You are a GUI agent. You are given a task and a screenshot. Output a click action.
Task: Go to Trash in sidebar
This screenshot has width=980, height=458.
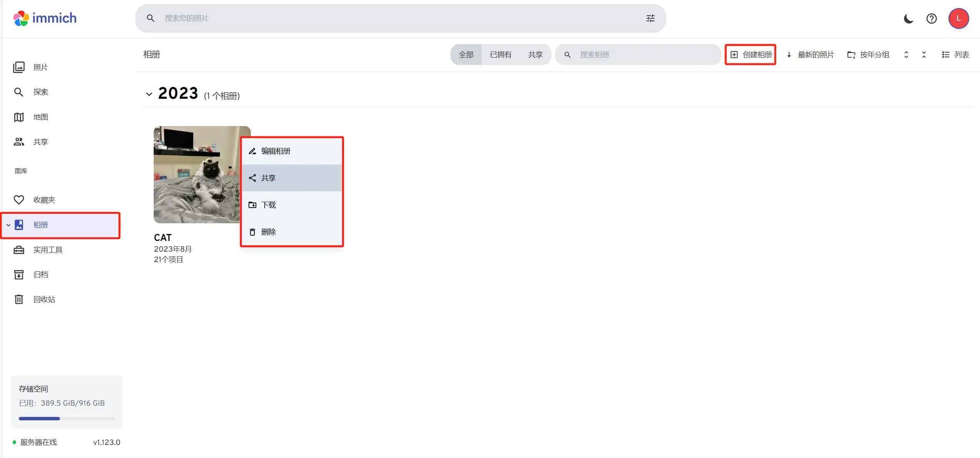[44, 299]
